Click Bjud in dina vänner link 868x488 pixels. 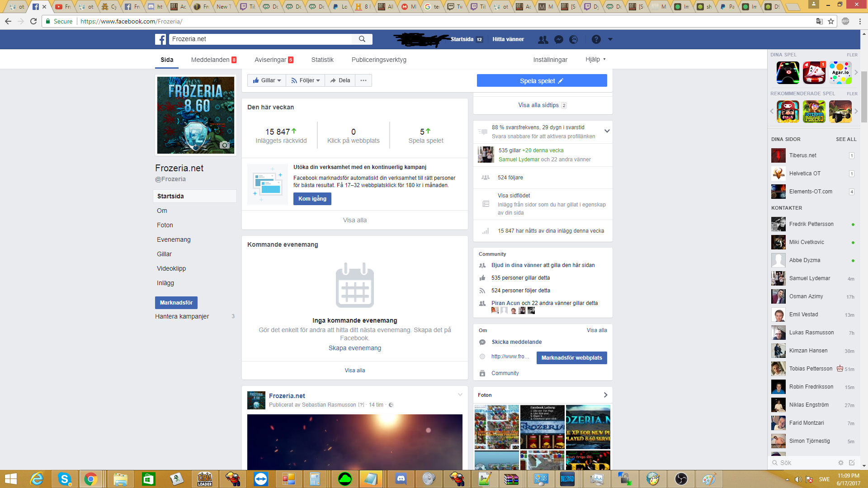pyautogui.click(x=517, y=265)
